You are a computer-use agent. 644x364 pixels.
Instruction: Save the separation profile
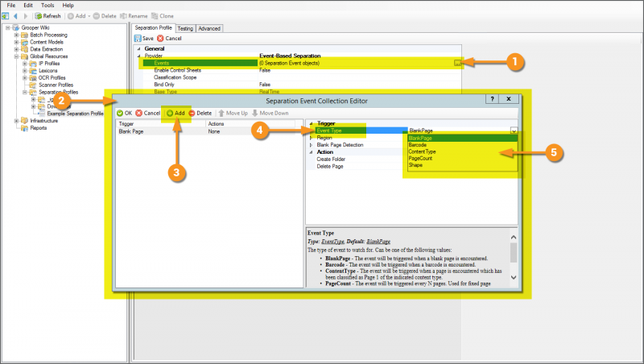pyautogui.click(x=144, y=38)
